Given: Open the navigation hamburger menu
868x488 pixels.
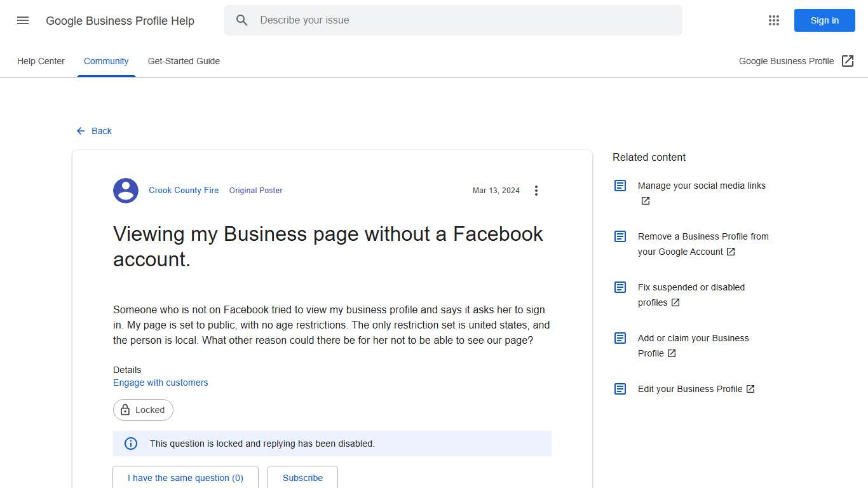Looking at the screenshot, I should click(22, 20).
